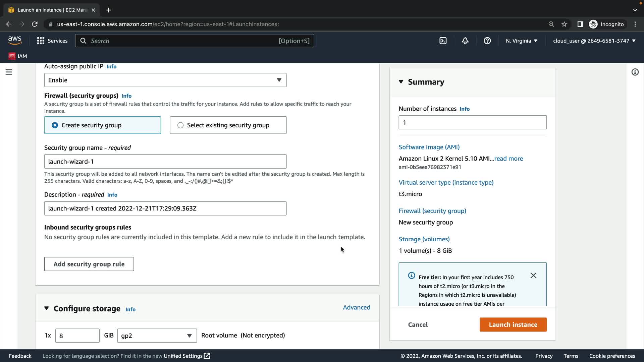Open AWS CloudShell terminal icon

443,41
